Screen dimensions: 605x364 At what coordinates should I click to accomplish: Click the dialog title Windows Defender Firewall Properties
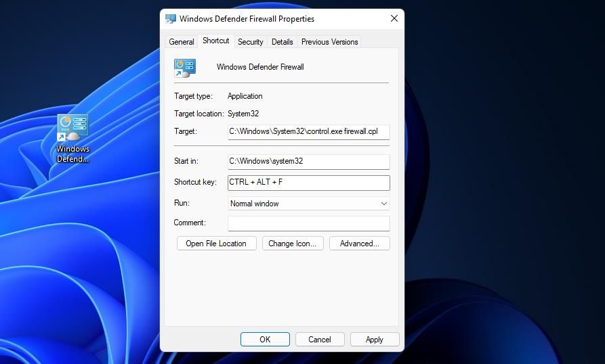(x=247, y=19)
